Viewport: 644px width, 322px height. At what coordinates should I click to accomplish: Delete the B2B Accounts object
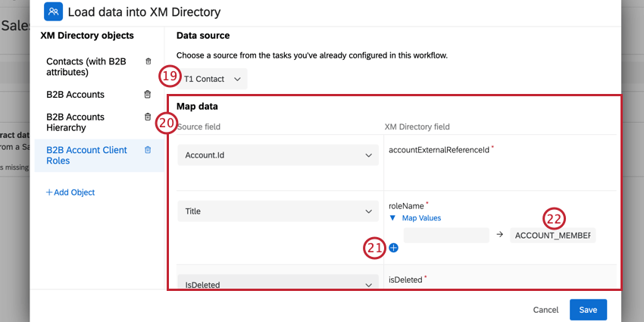pos(148,95)
